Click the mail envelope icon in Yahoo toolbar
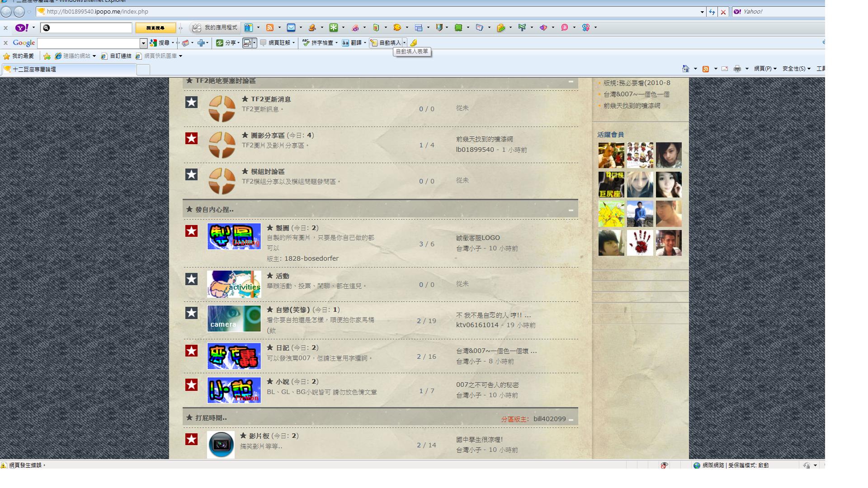868x488 pixels. (291, 28)
